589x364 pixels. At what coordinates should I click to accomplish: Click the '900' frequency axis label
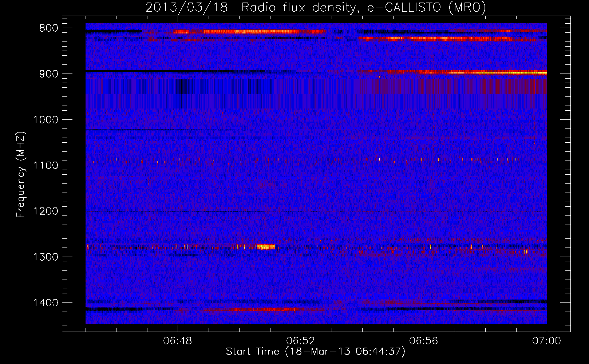pyautogui.click(x=48, y=74)
